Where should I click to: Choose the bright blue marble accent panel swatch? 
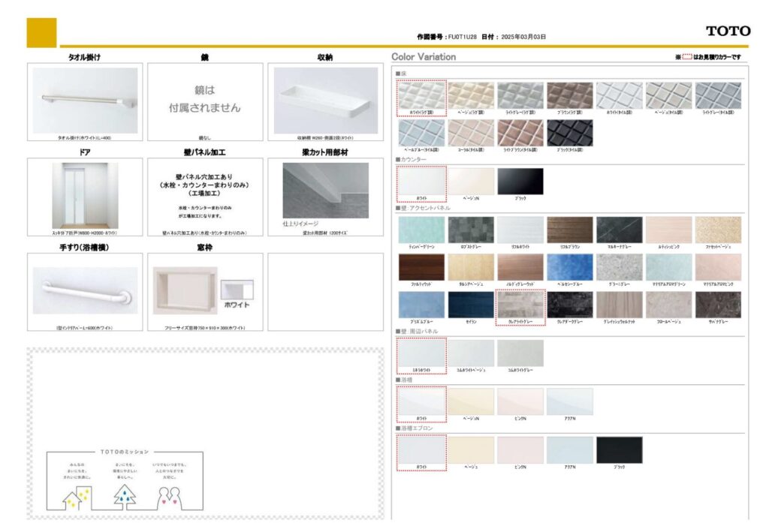pyautogui.click(x=569, y=266)
